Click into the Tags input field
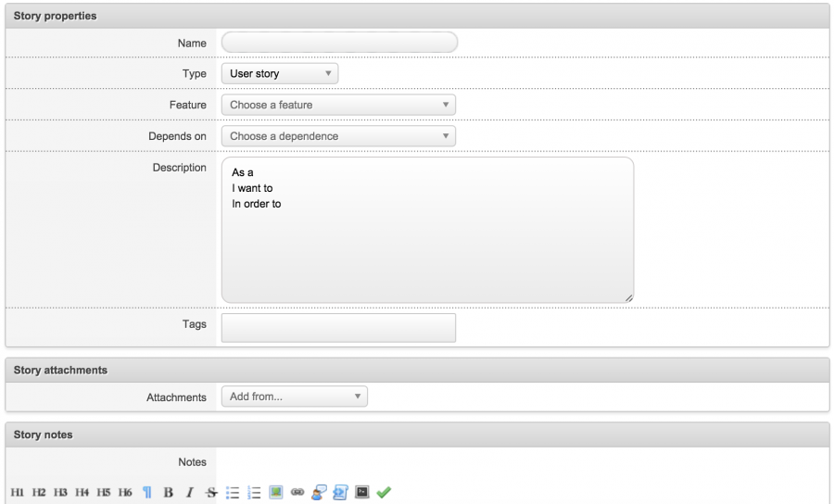834x504 pixels. 338,327
